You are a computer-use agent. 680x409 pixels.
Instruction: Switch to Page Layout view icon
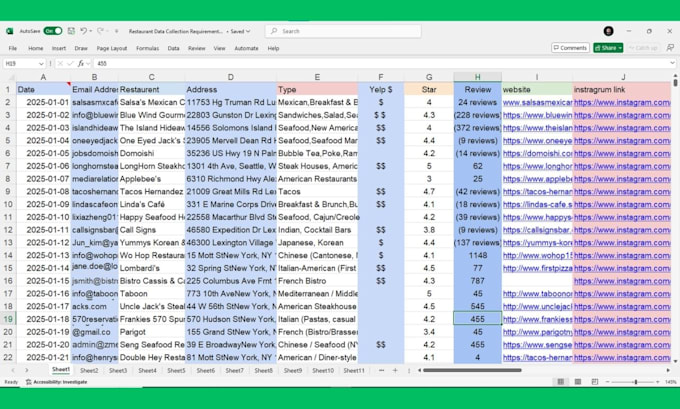[578, 382]
